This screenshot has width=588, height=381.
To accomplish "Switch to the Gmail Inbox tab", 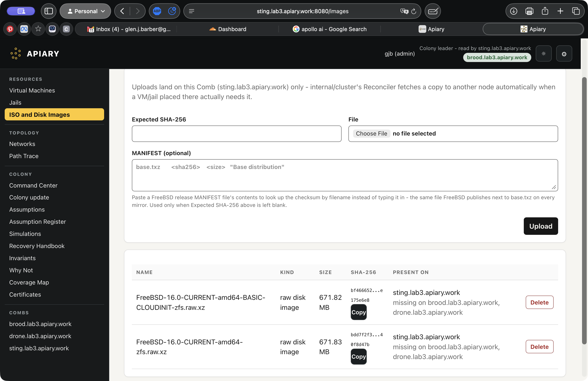I will pyautogui.click(x=129, y=29).
